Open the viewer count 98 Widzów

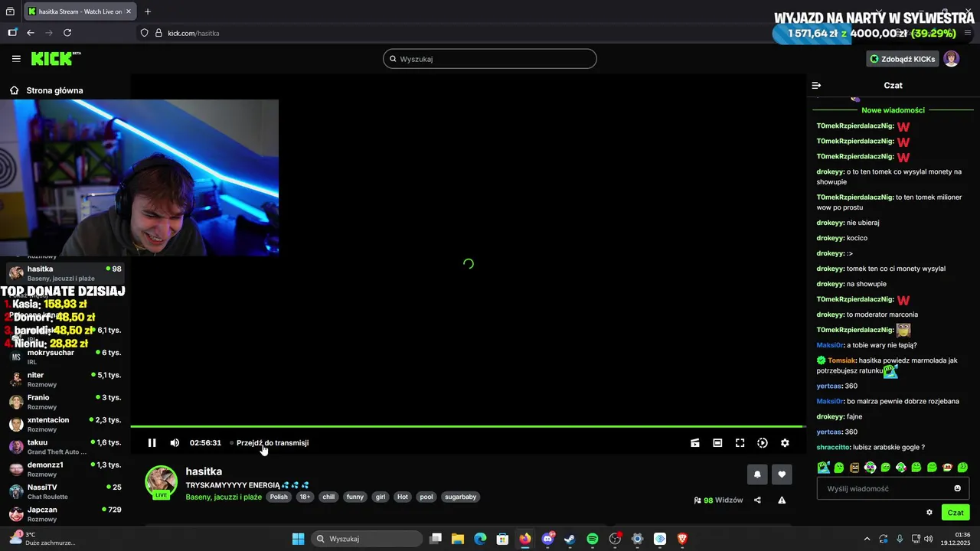718,500
